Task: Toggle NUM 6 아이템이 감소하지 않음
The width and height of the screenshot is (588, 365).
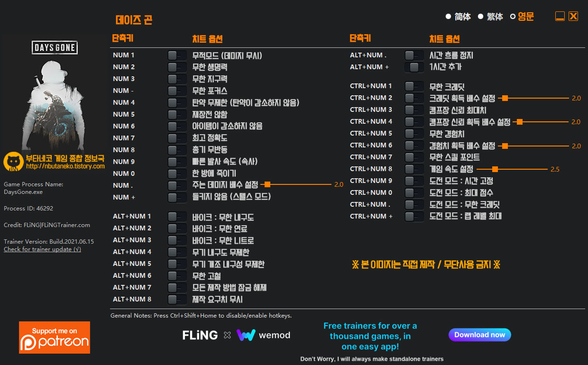Action: click(x=177, y=127)
